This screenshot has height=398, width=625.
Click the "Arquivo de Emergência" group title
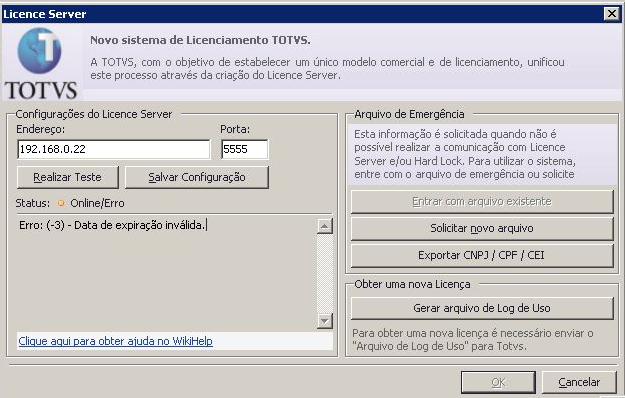pos(409,114)
